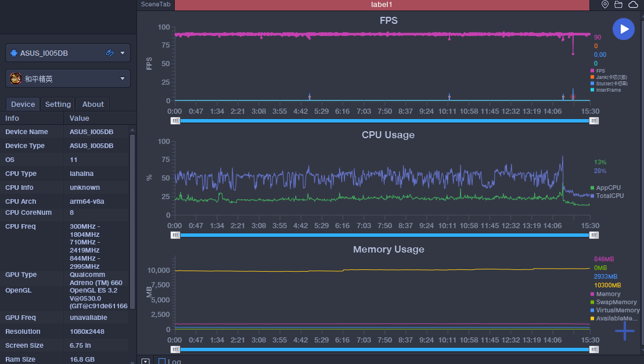The height and width of the screenshot is (364, 644).
Task: Toggle the FPS legend series
Action: click(598, 71)
